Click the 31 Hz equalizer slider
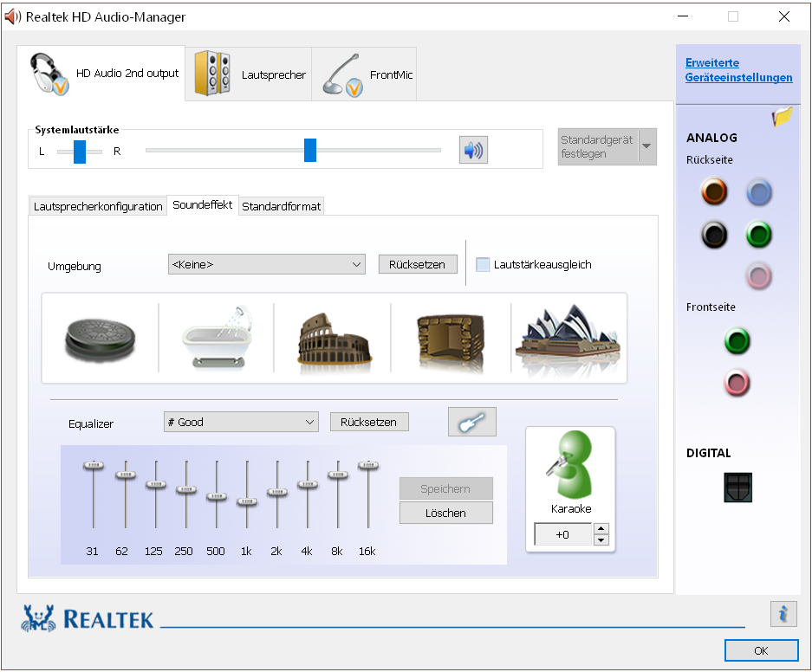The height and width of the screenshot is (672, 812). coord(94,465)
